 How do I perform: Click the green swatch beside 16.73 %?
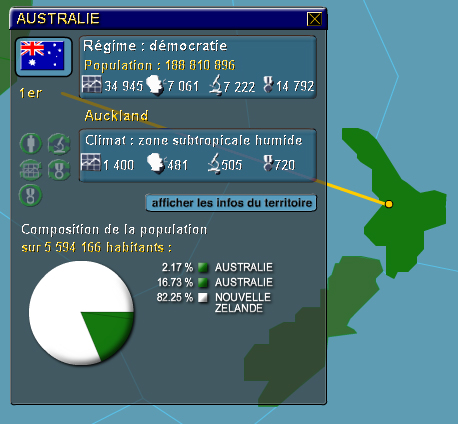203,282
